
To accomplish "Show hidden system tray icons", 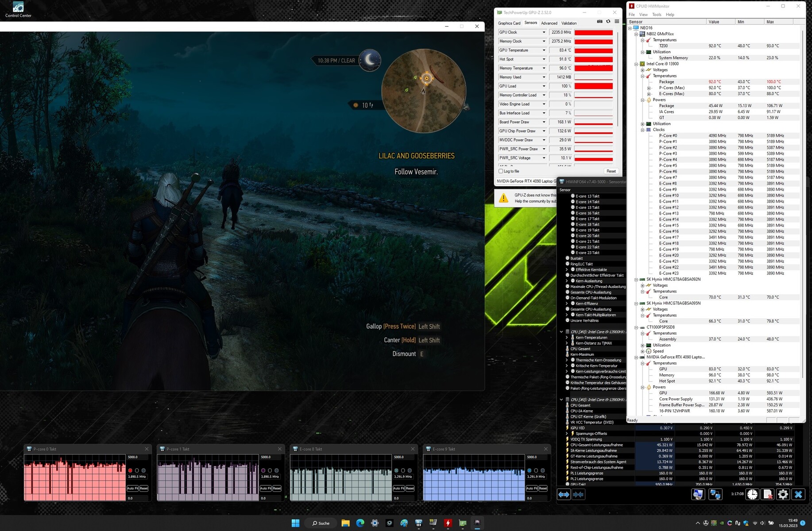I will 698,523.
